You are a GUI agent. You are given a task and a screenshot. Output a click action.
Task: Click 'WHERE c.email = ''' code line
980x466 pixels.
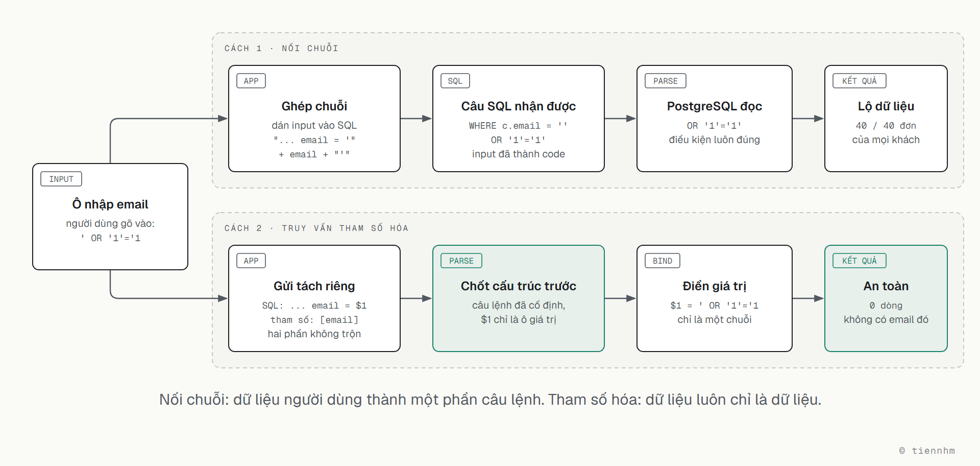519,125
